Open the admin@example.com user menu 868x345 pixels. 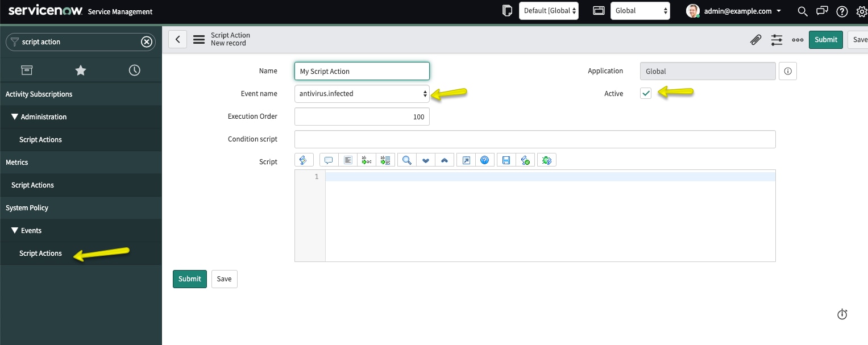coord(733,11)
